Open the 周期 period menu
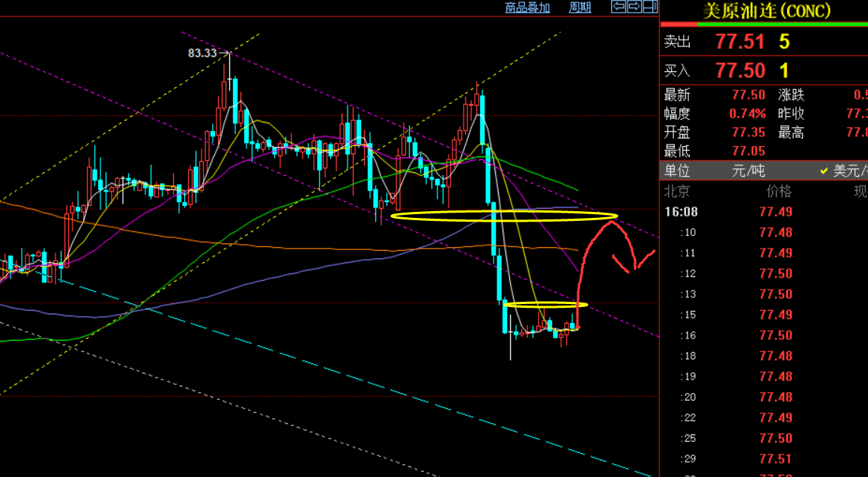 coord(580,7)
